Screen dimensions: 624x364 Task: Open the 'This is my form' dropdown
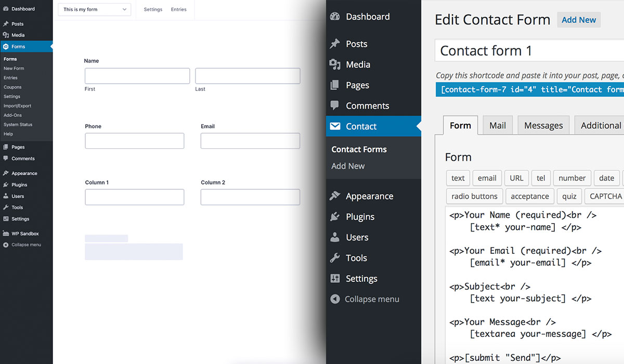point(94,9)
